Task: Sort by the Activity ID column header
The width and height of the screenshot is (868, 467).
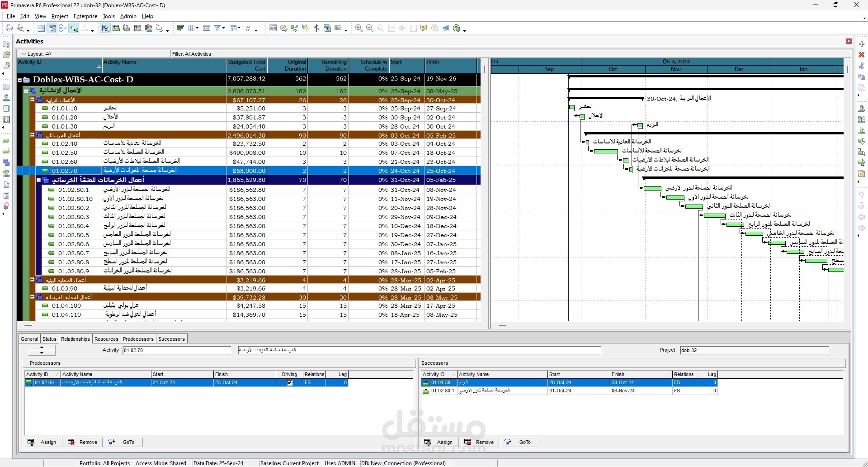Action: click(x=60, y=65)
